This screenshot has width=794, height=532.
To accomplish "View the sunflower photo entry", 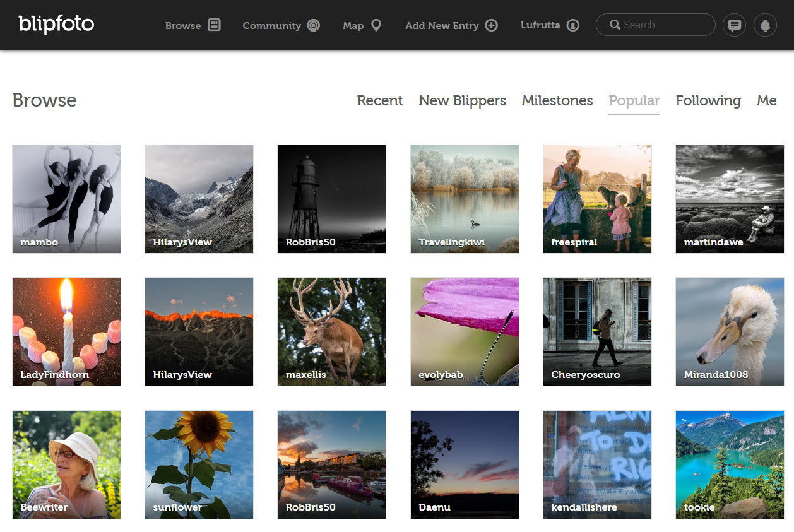I will coord(199,464).
